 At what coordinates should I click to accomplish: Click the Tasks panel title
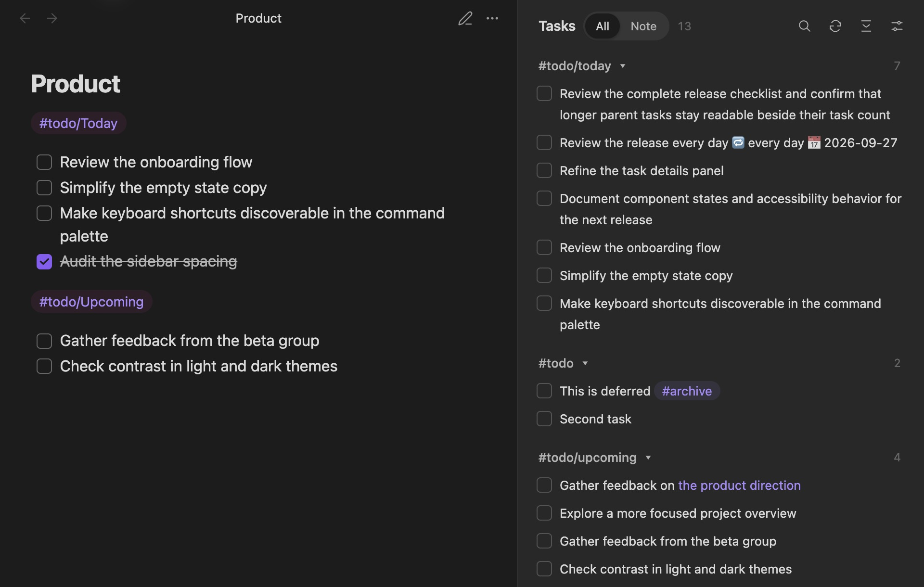pos(557,26)
